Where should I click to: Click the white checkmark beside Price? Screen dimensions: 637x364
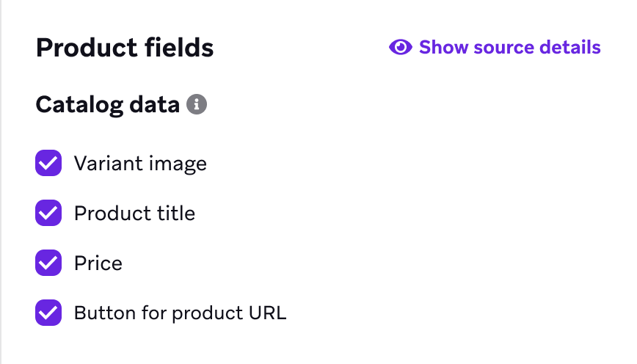[48, 263]
